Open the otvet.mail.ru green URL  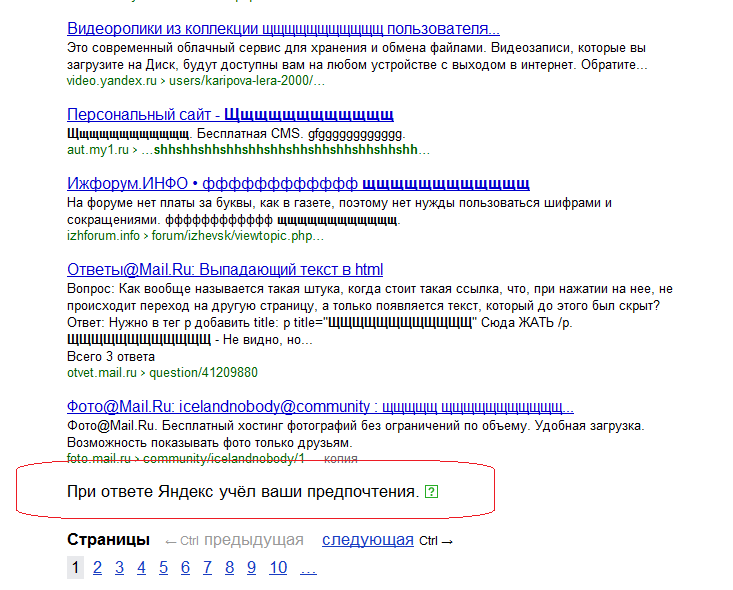102,373
